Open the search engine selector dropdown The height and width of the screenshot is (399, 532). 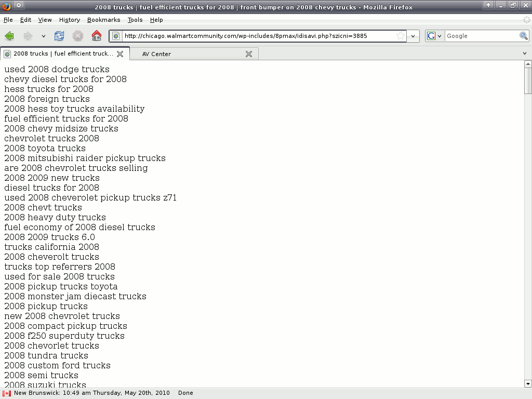click(x=435, y=36)
